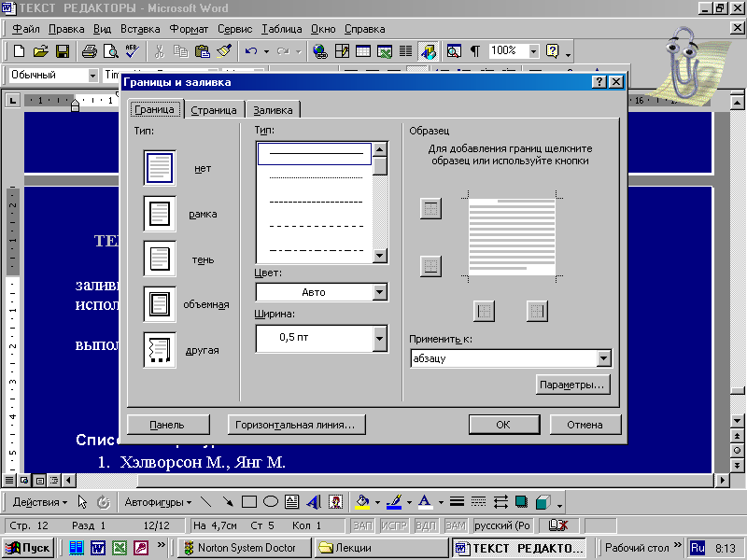The width and height of the screenshot is (747, 560).
Task: Click the Document Map icon
Action: [x=454, y=51]
